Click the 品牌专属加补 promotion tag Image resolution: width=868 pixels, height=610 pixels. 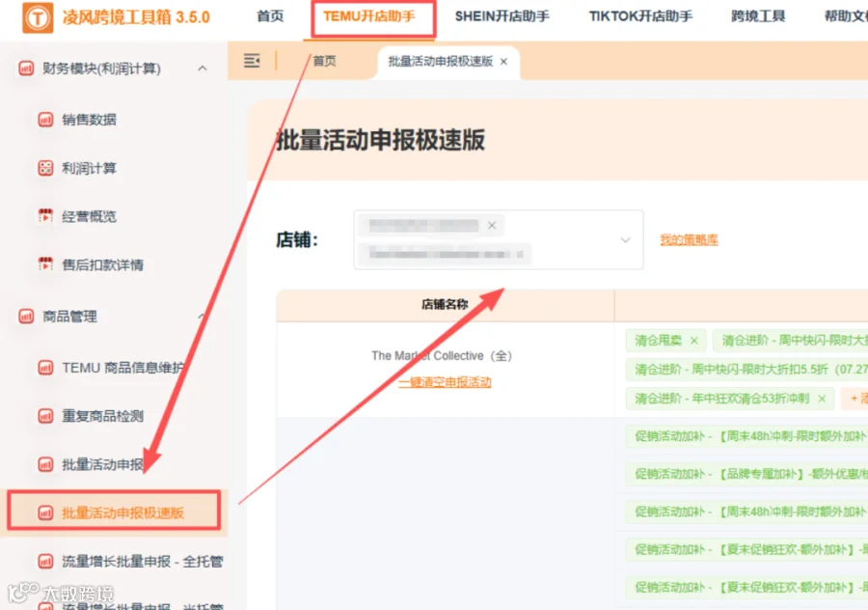pyautogui.click(x=747, y=474)
